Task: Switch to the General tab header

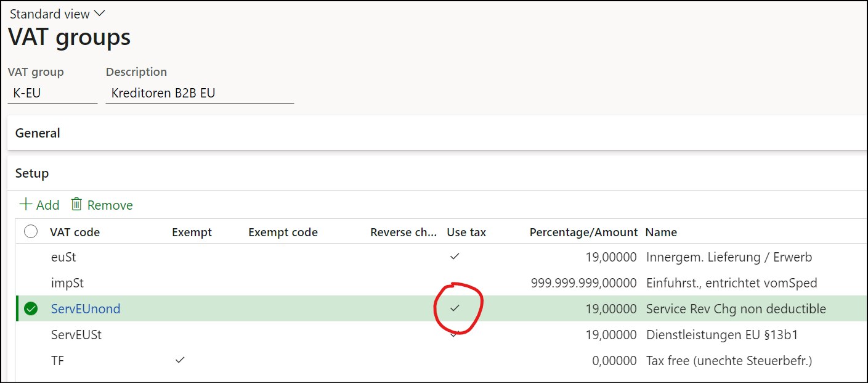Action: (37, 133)
